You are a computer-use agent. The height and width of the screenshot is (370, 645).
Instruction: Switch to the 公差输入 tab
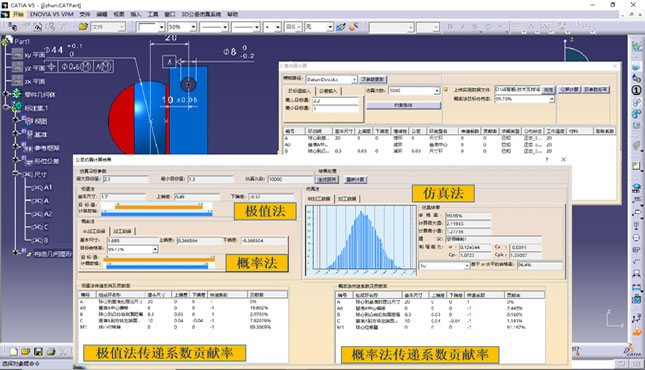(x=328, y=91)
